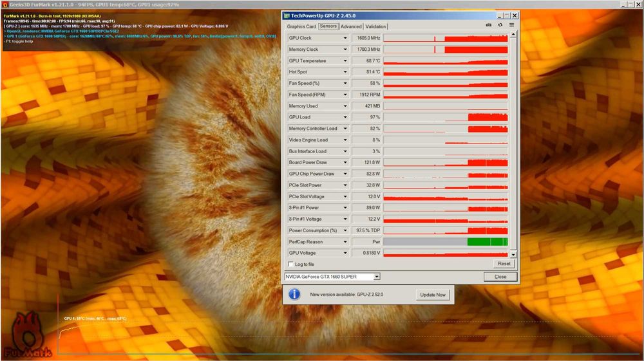Click the Close button in GPU-Z
644x361 pixels.
(x=500, y=277)
